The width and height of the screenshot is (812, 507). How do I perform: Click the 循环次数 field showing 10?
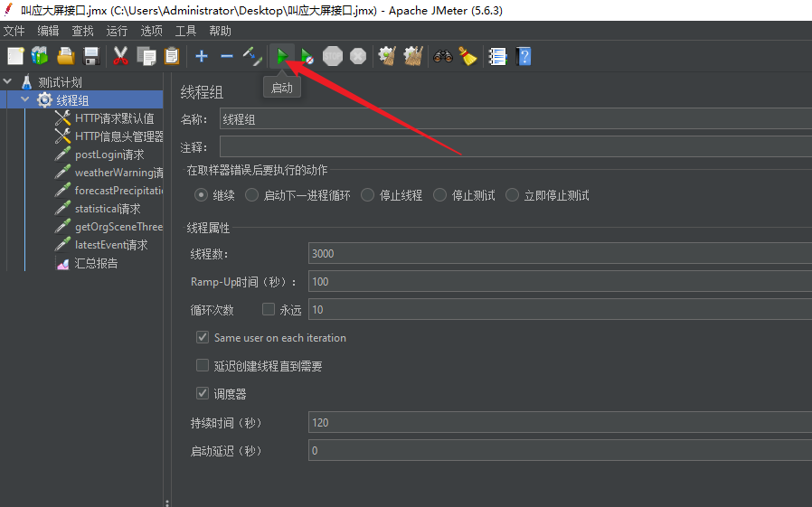click(561, 309)
